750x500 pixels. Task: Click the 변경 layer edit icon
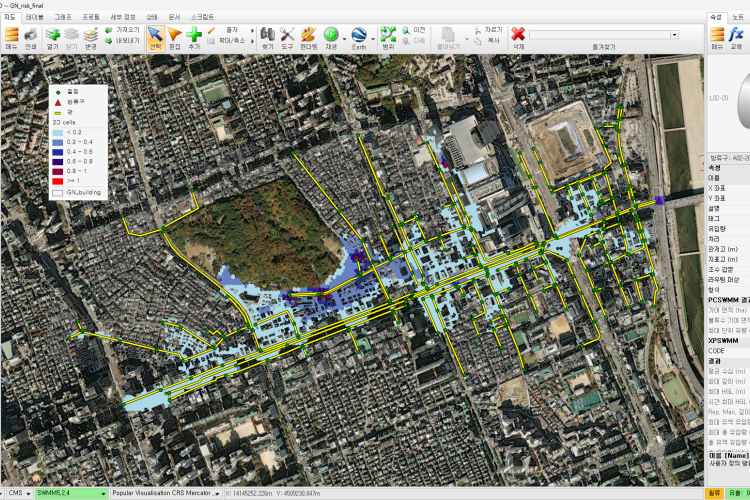pos(90,38)
